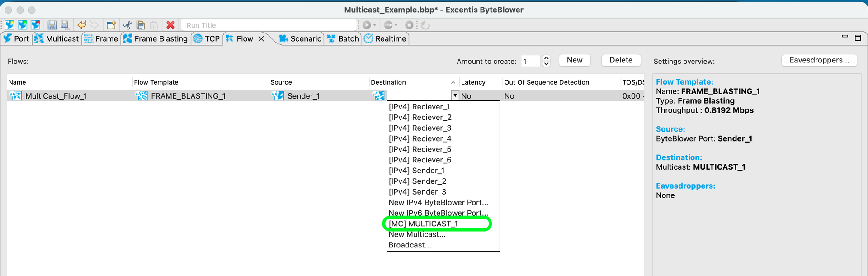Click the Undo arrow icon
The image size is (868, 276).
click(82, 25)
